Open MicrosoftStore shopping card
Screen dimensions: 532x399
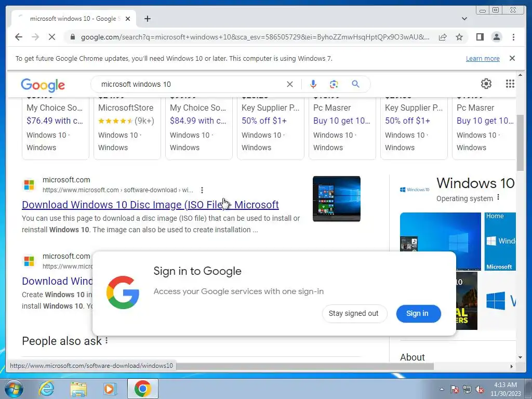pyautogui.click(x=127, y=128)
